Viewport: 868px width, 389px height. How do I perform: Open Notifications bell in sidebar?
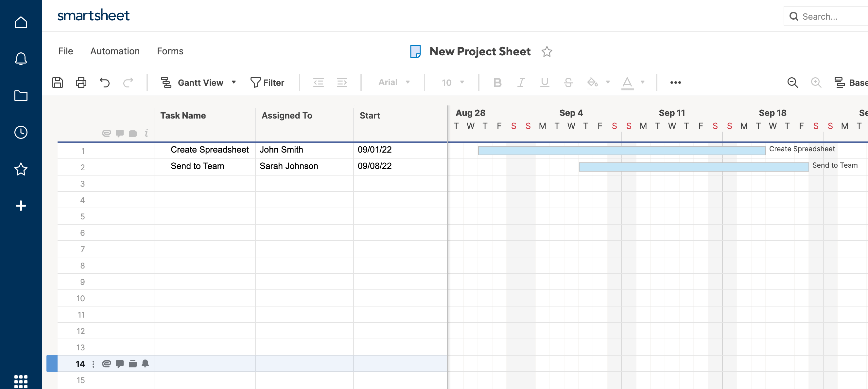click(21, 59)
